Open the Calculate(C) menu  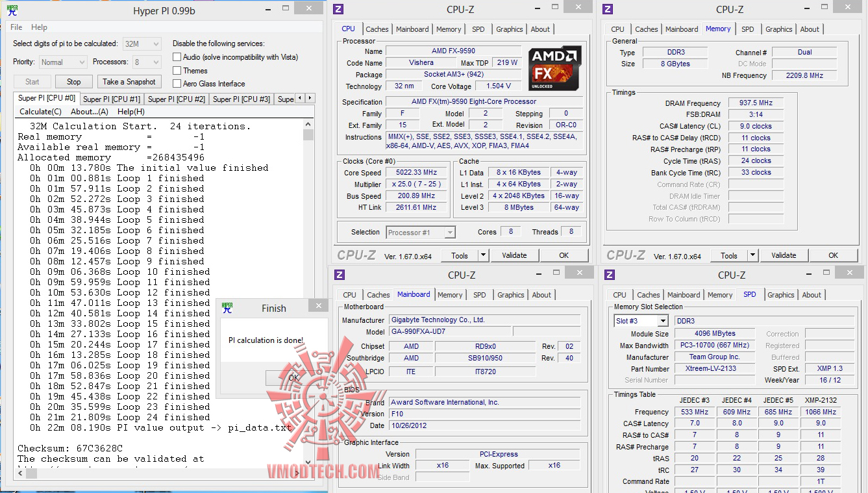click(x=40, y=112)
